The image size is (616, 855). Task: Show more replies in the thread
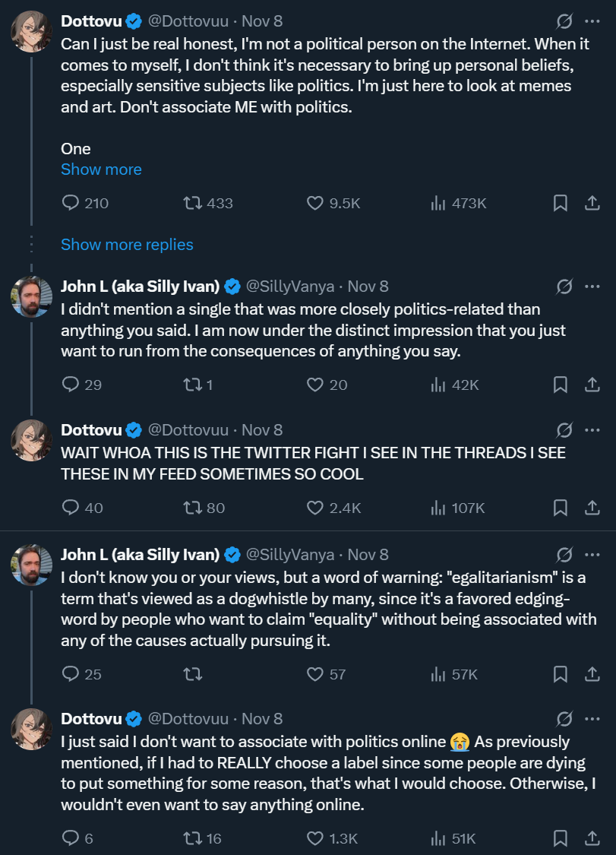pyautogui.click(x=127, y=244)
